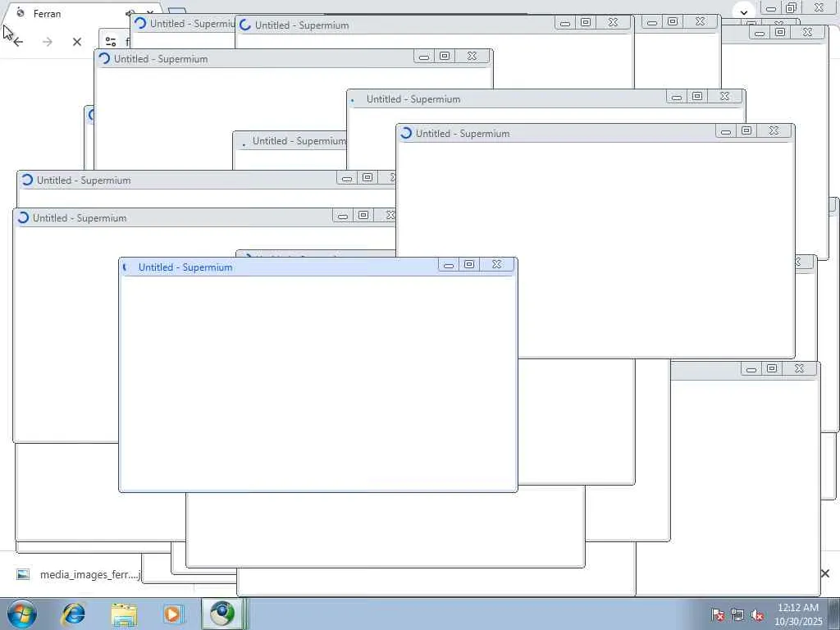Launch Windows Media Player from the taskbar

pyautogui.click(x=173, y=614)
